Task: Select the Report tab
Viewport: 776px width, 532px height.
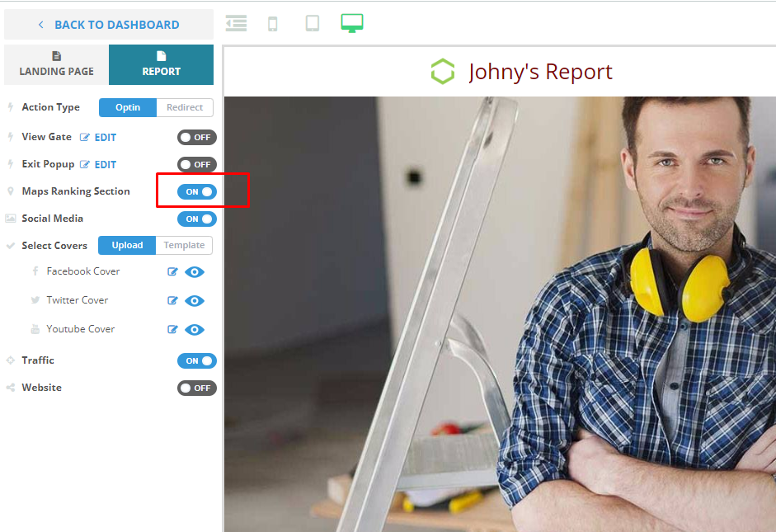Action: (161, 65)
